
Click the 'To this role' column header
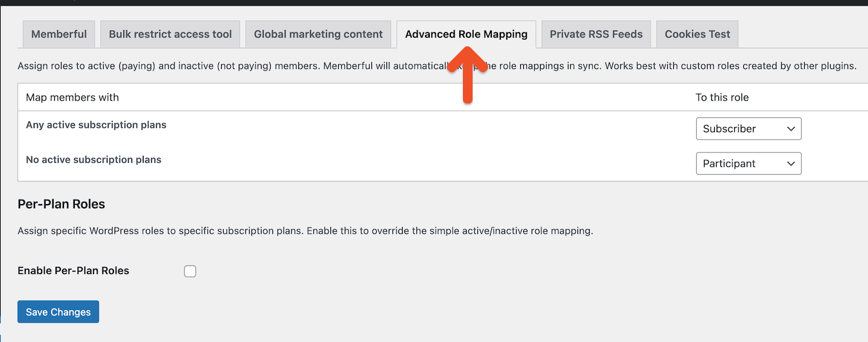pos(722,98)
